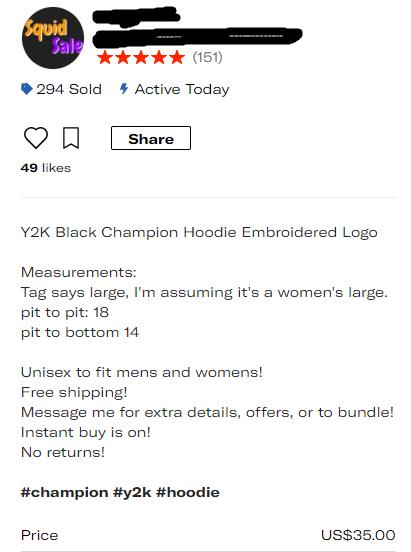Viewport: 411px width, 552px height.
Task: Click the Share button
Action: click(x=151, y=138)
